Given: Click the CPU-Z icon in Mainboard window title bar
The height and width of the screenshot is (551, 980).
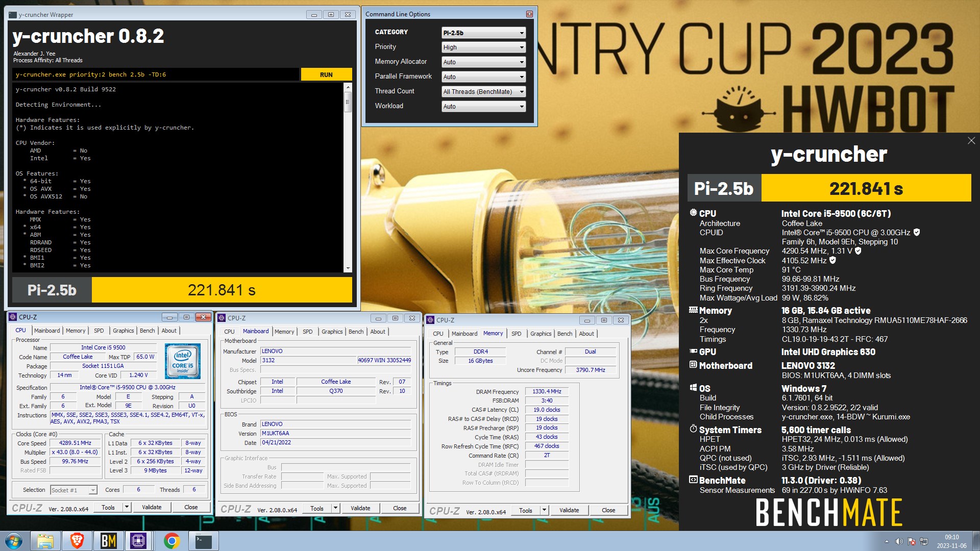Looking at the screenshot, I should 222,318.
